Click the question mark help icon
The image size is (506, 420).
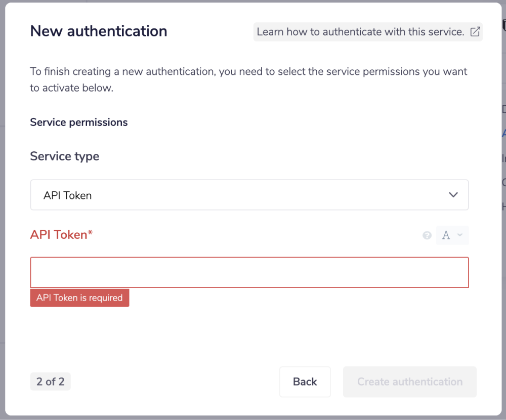click(427, 235)
